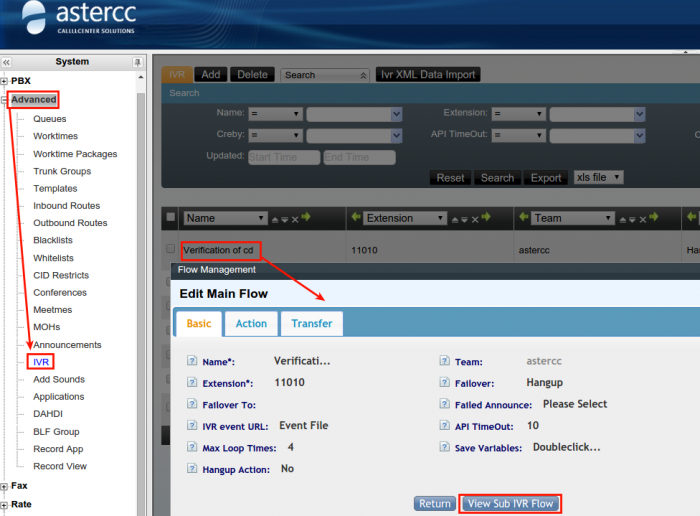This screenshot has width=700, height=516.
Task: Click the help icon beside API TimeOut in dialog
Action: tap(444, 426)
